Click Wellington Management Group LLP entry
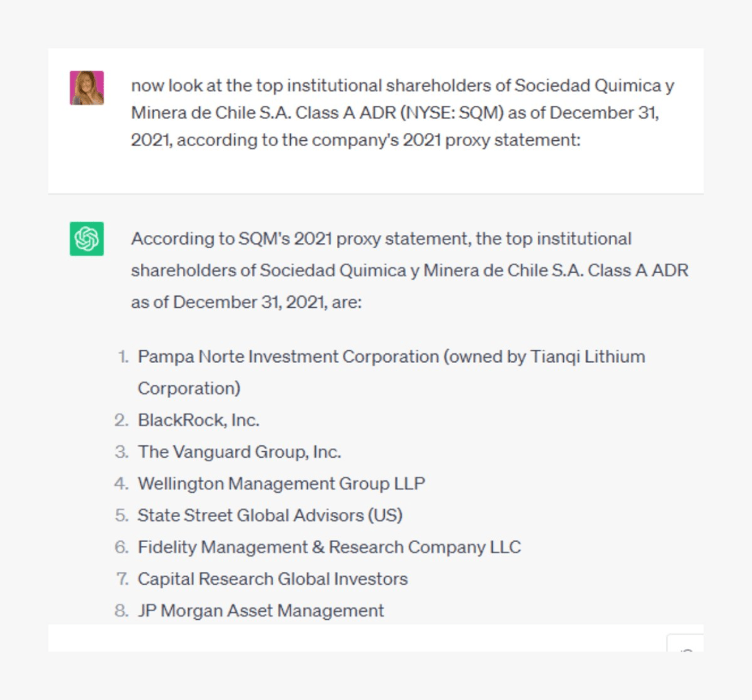This screenshot has height=700, width=752. (x=281, y=483)
